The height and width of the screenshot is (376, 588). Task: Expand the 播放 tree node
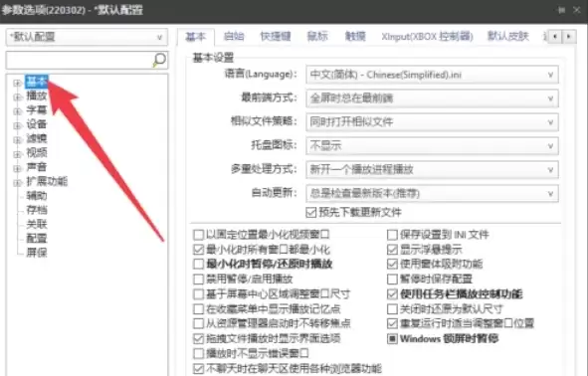click(17, 97)
